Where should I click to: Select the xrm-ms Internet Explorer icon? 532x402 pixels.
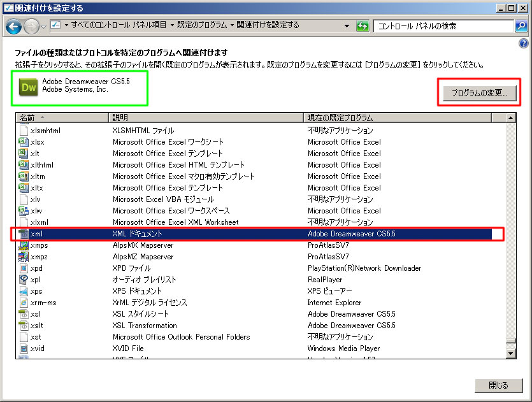[x=24, y=303]
